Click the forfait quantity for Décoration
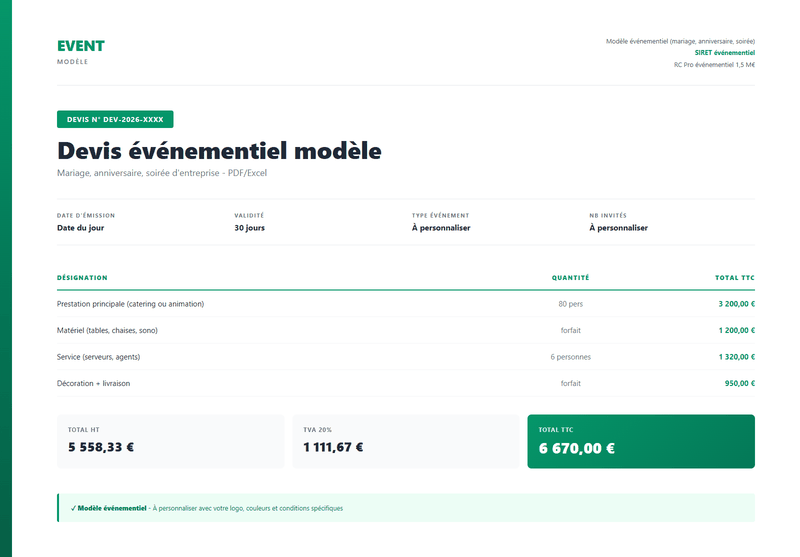 click(x=570, y=384)
